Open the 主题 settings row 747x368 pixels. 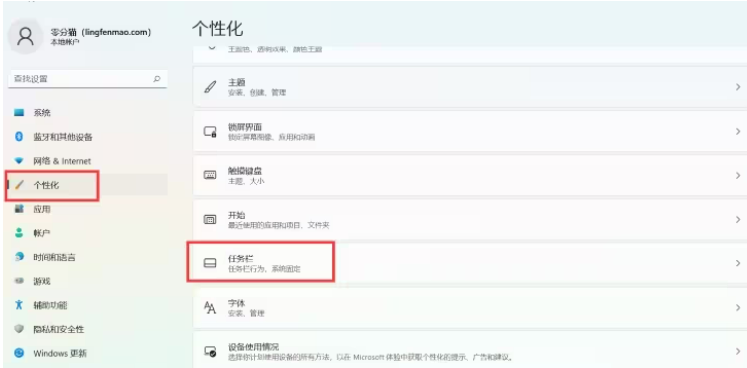tap(470, 87)
